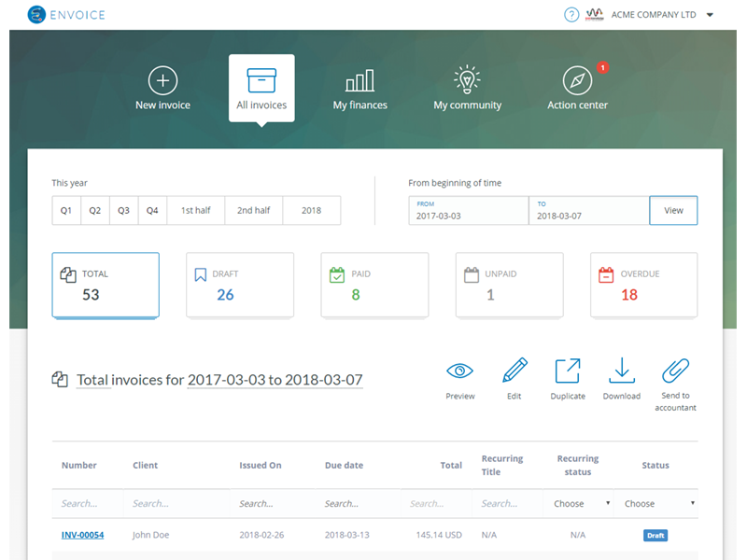Select the Q1 quarter filter
The width and height of the screenshot is (747, 560).
(x=66, y=211)
